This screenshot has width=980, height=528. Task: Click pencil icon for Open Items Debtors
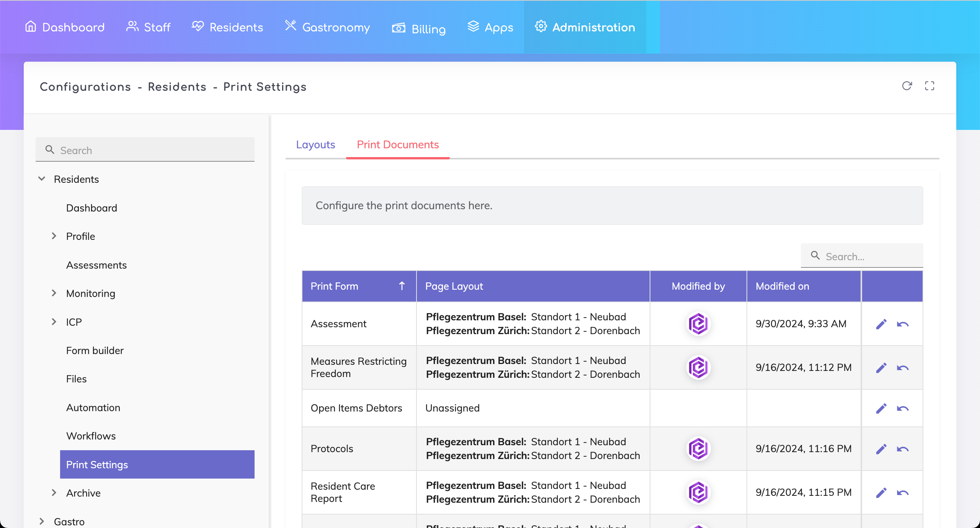(x=881, y=408)
